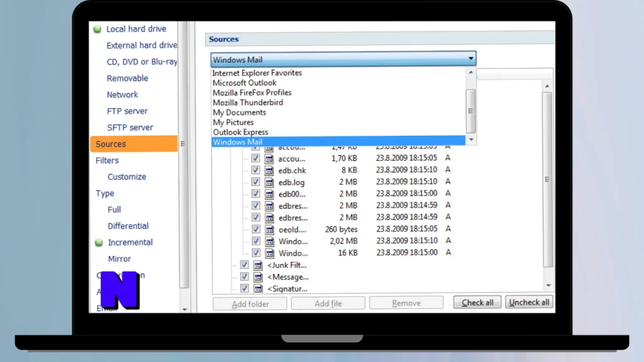Click the icon beside <Message...

point(258,277)
